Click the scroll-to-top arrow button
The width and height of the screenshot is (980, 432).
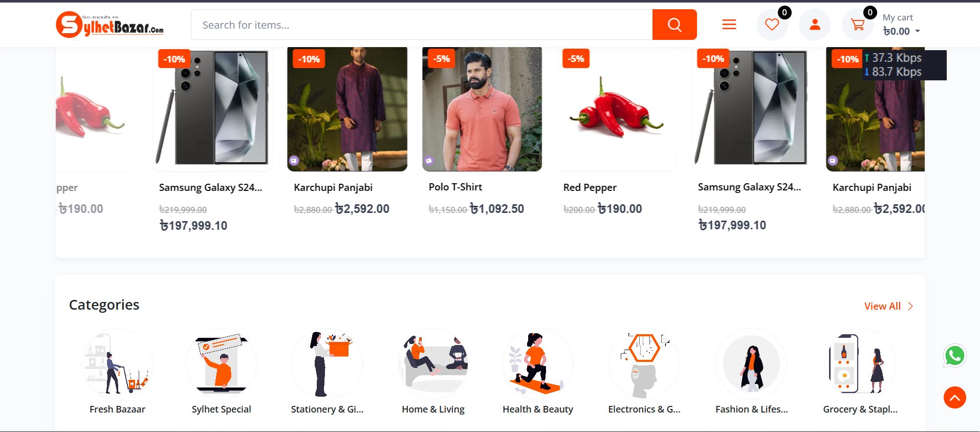[x=954, y=398]
